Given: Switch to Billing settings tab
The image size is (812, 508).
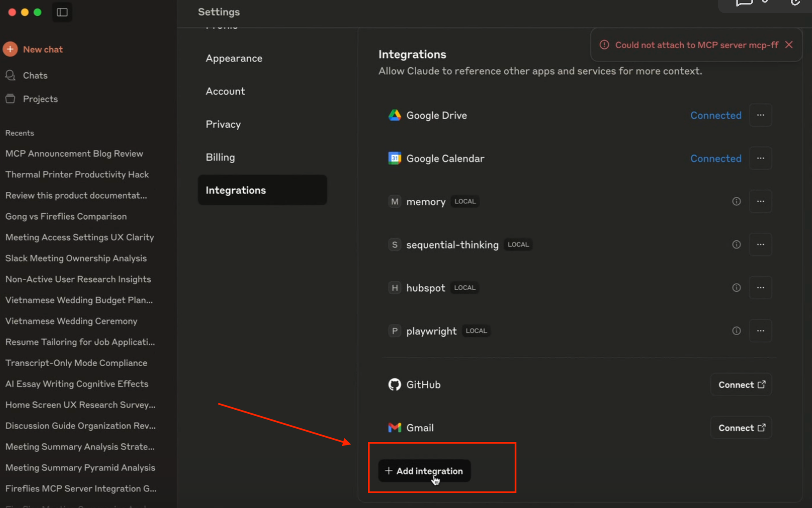Looking at the screenshot, I should point(220,157).
